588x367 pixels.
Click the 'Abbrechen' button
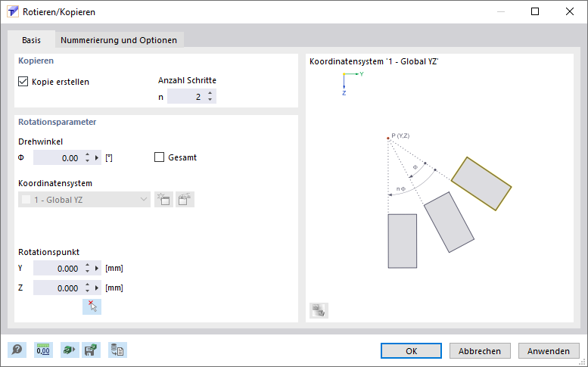480,351
